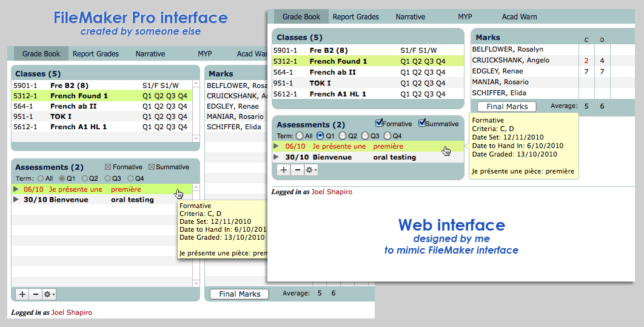Expand 06/10 assessment triangle in FileMaker interface

pos(16,189)
